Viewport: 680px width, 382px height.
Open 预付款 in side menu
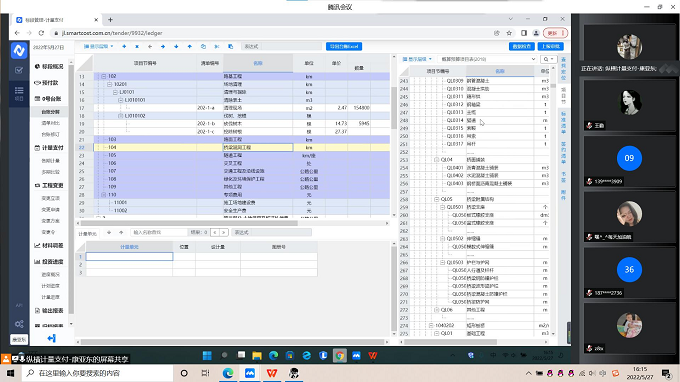point(46,82)
